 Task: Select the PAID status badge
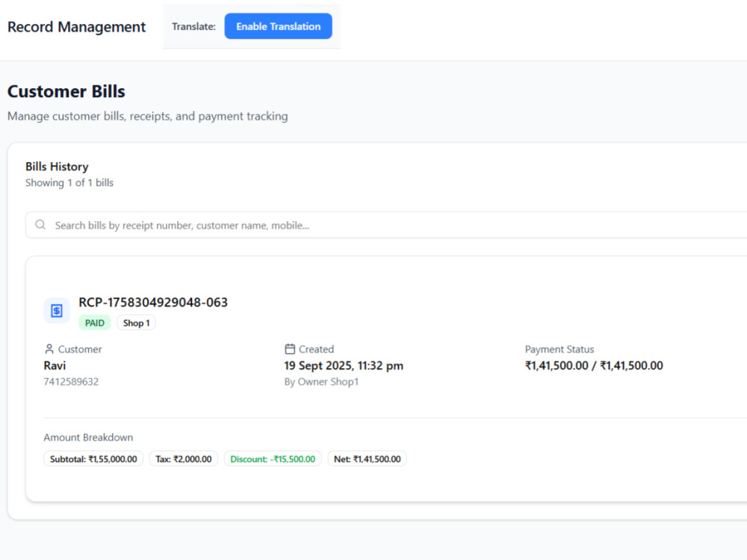tap(94, 323)
